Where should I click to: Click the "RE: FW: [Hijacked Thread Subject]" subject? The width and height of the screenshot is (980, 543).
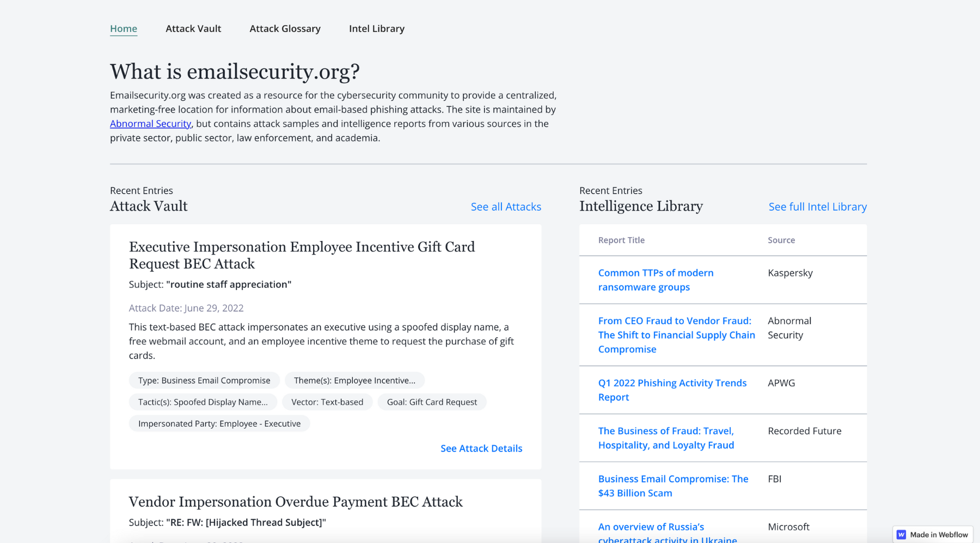(x=246, y=522)
